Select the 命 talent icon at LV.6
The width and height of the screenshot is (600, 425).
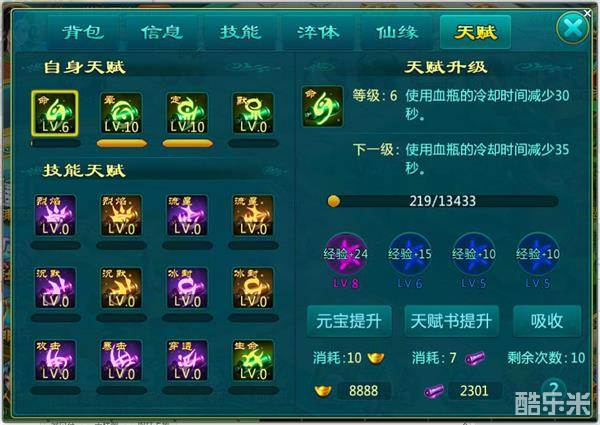[x=55, y=114]
